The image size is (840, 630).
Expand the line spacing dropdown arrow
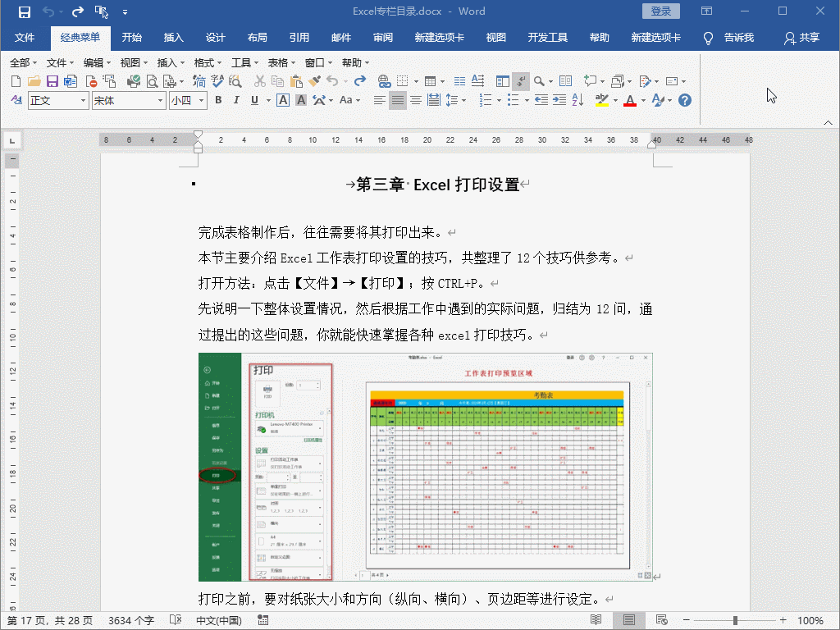464,100
